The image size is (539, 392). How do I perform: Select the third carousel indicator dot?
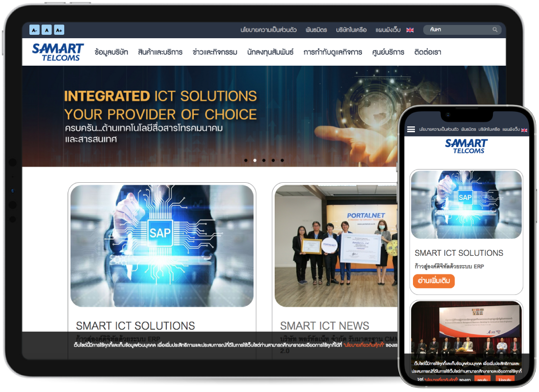[x=263, y=159]
